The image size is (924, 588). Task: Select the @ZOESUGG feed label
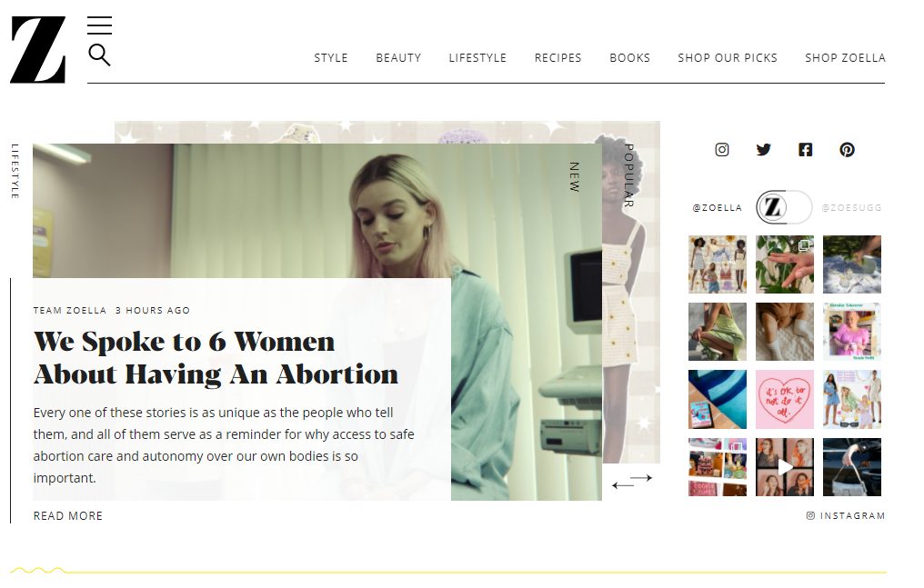click(851, 208)
